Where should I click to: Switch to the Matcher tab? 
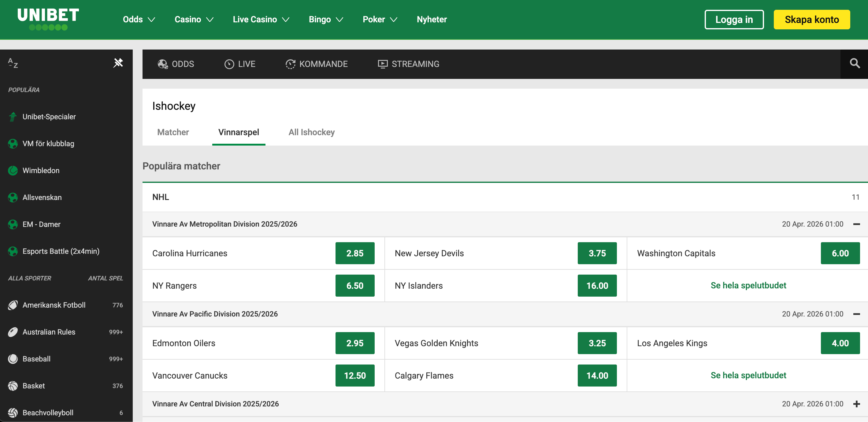tap(173, 132)
